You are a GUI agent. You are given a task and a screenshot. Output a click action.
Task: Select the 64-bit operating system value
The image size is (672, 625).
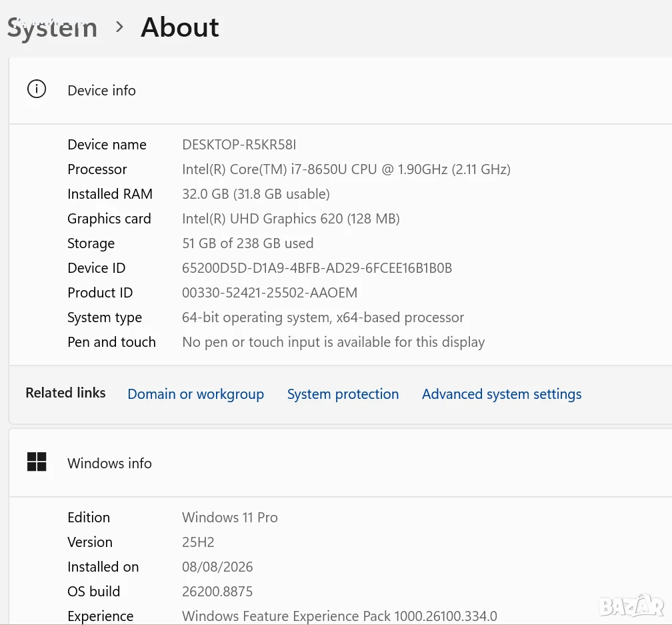click(x=323, y=318)
